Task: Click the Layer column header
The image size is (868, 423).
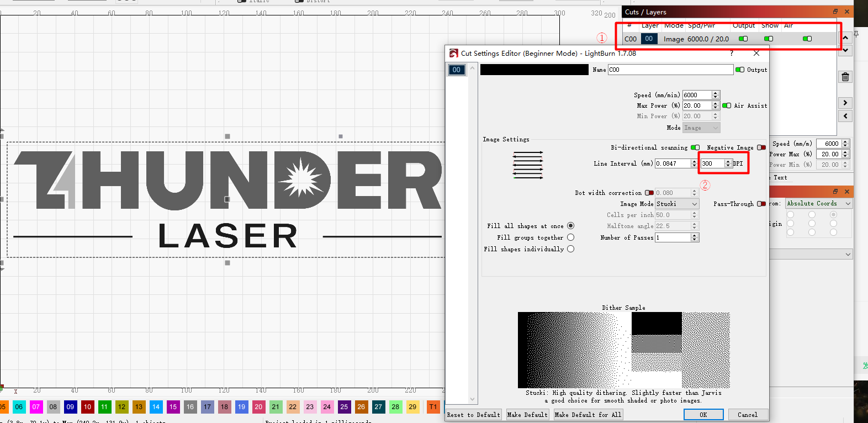Action: [x=650, y=25]
